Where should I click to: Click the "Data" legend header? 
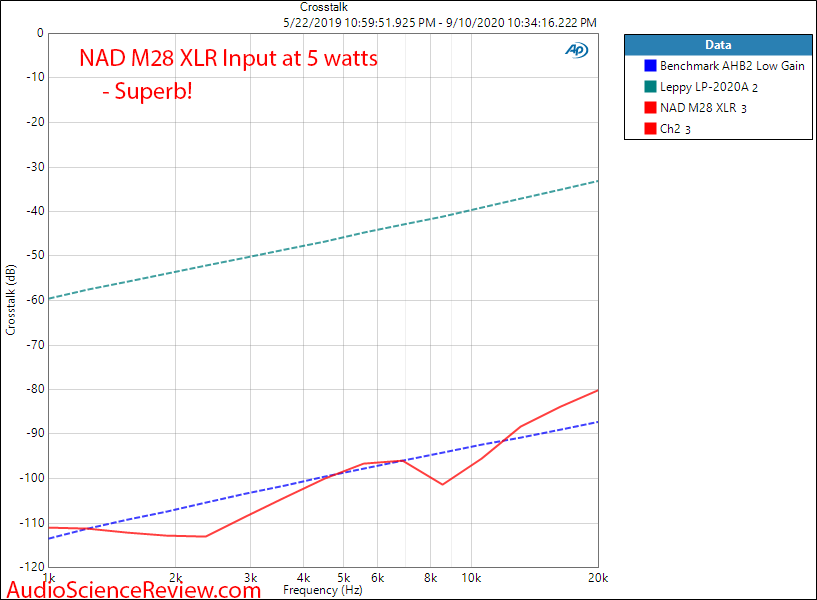point(718,45)
